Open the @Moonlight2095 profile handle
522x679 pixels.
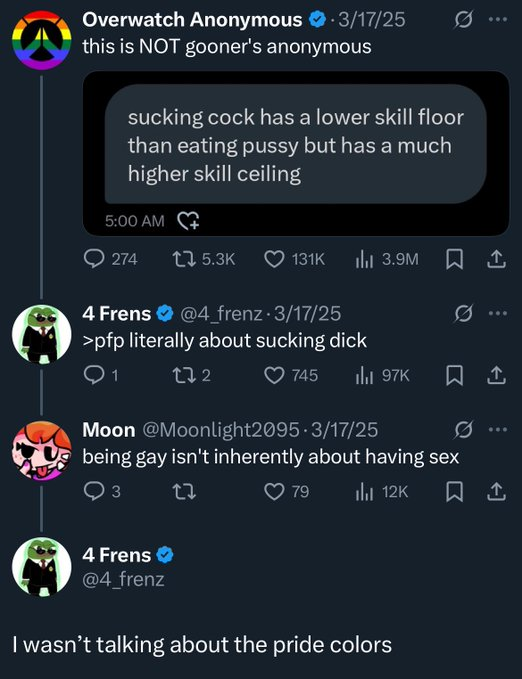click(x=220, y=430)
